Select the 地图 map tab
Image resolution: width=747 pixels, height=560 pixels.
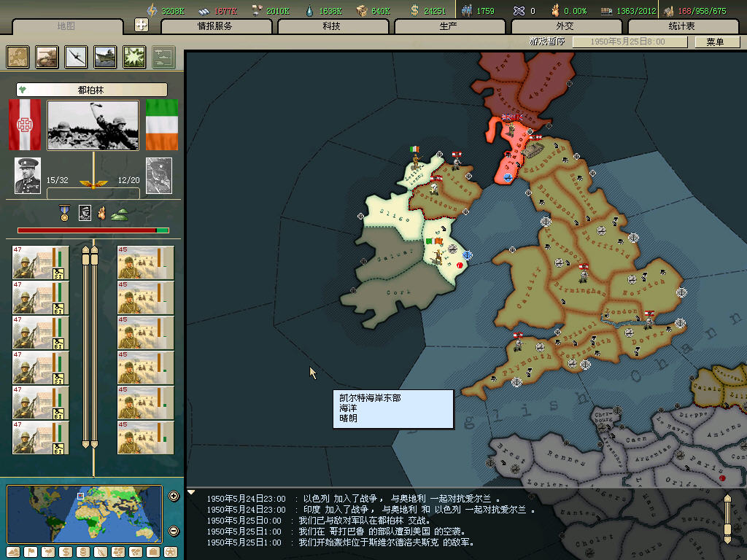pos(67,26)
